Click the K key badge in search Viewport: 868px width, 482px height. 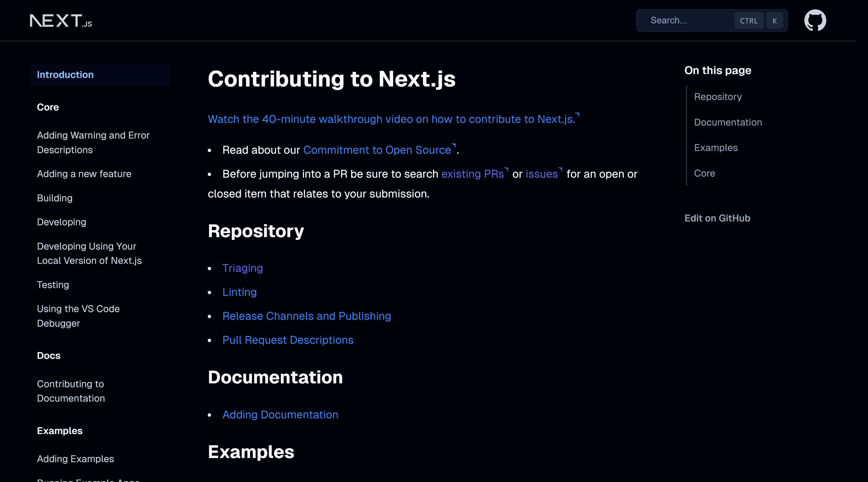[x=774, y=21]
